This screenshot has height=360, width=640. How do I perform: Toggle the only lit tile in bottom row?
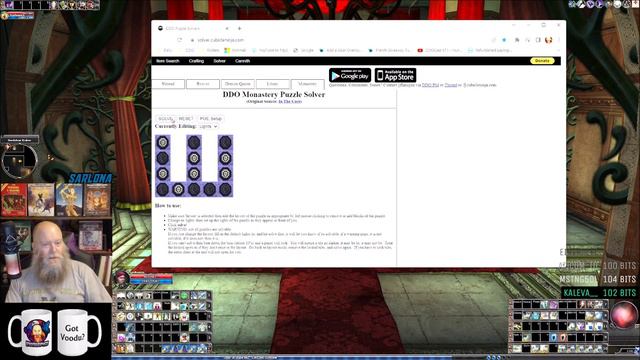(x=178, y=189)
